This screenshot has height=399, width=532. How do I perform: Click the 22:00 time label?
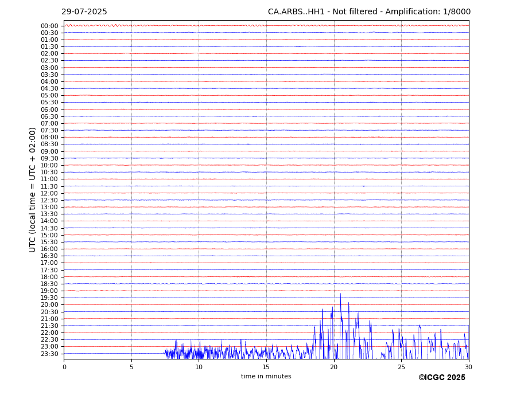[49, 333]
